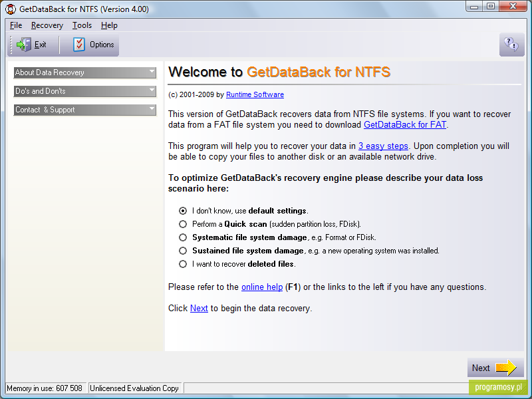Click the help question-mark icon at top right
The height and width of the screenshot is (399, 532).
click(x=511, y=45)
